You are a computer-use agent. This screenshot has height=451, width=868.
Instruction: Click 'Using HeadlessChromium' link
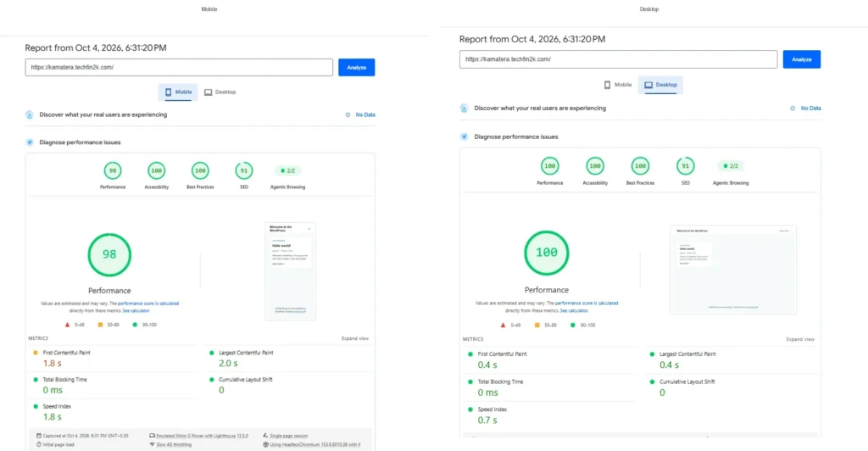[x=315, y=444]
